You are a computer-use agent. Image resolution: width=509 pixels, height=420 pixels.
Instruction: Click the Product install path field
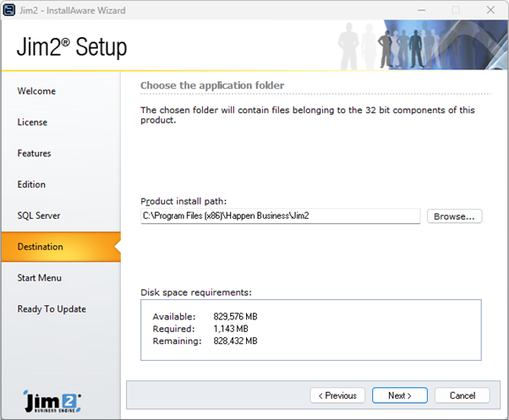[280, 216]
